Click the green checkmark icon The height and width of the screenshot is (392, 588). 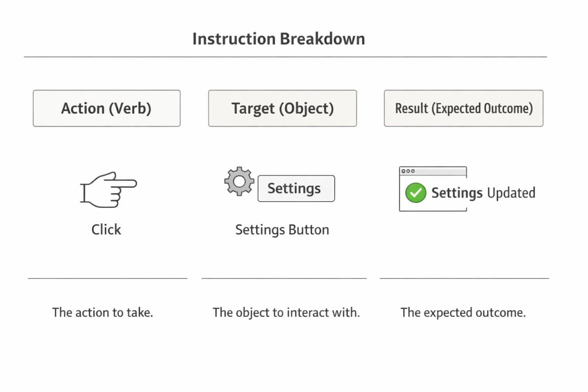click(415, 193)
